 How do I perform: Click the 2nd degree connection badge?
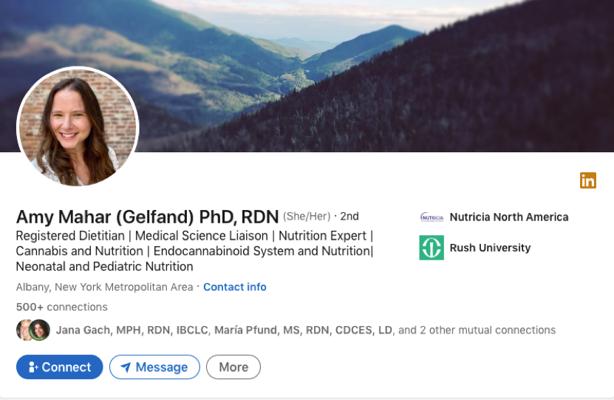tap(349, 216)
